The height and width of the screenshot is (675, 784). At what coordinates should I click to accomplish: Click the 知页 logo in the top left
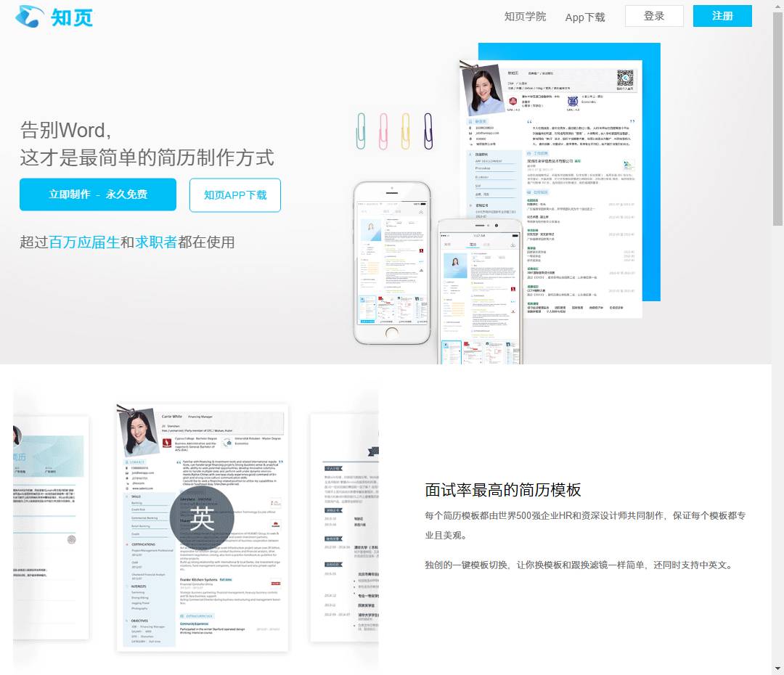[x=54, y=16]
